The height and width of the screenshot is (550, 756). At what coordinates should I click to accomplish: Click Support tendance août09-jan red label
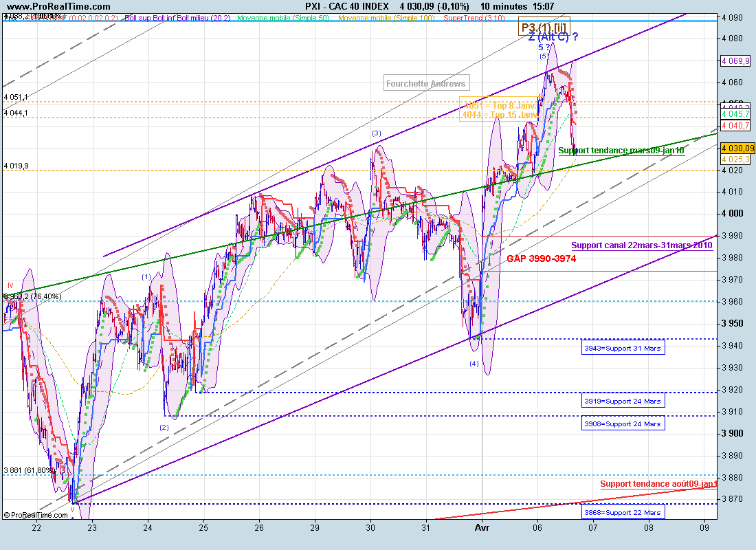click(x=658, y=484)
